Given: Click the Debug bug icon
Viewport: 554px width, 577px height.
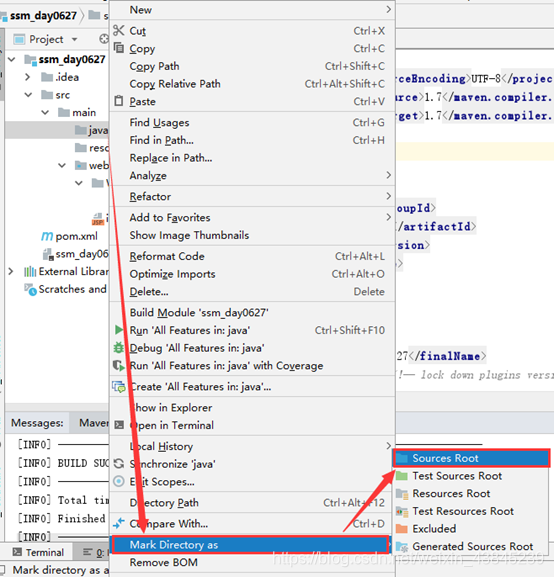Looking at the screenshot, I should coord(119,347).
